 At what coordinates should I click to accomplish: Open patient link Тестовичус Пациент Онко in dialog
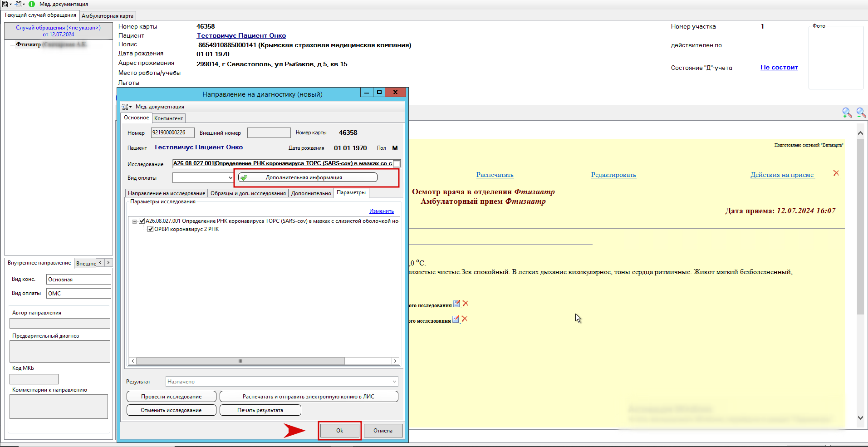coord(198,147)
